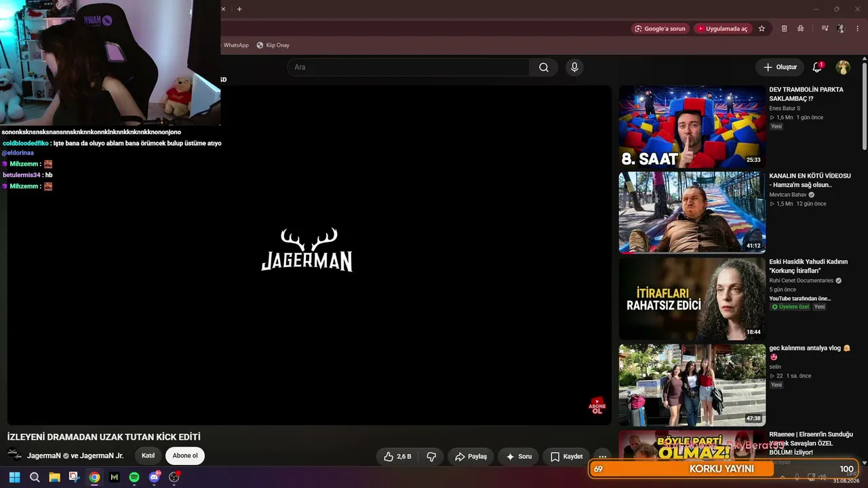Click the Soru ask button
868x488 pixels.
point(519,457)
